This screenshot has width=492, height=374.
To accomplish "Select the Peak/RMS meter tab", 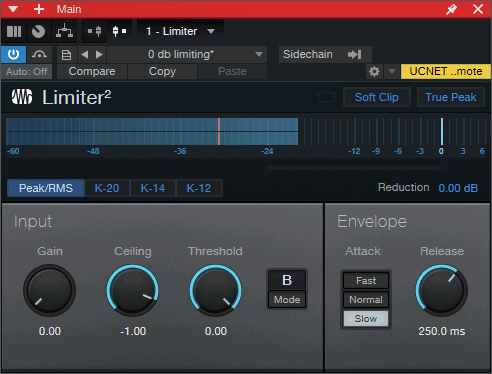I will click(x=46, y=188).
